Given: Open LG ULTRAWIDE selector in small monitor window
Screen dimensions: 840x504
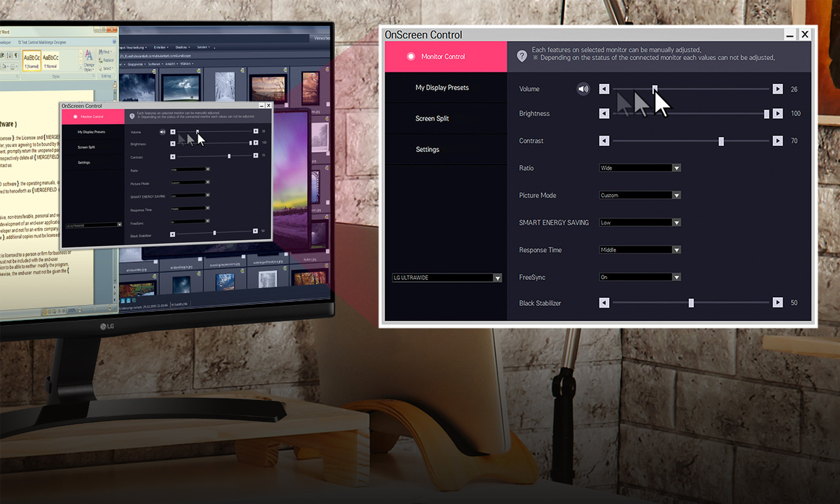Looking at the screenshot, I should coord(94,225).
